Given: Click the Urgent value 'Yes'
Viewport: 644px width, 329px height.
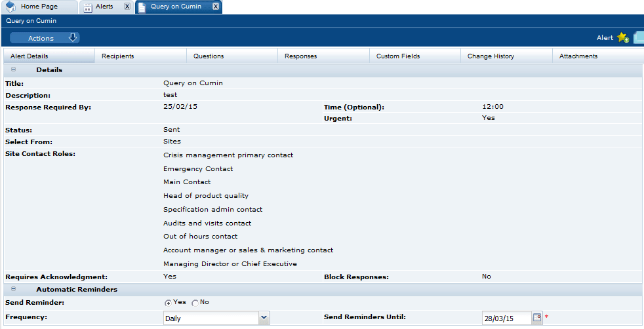Looking at the screenshot, I should click(489, 117).
